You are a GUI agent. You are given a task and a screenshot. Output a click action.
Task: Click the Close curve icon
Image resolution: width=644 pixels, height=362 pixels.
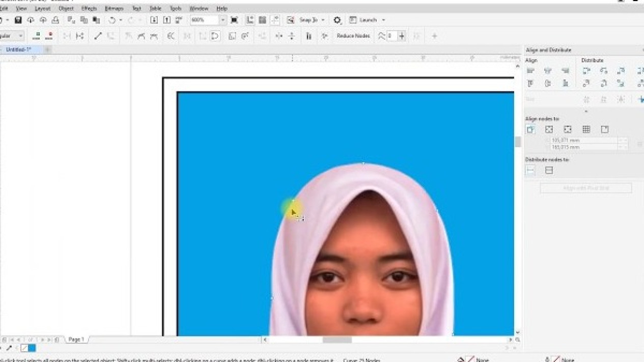pyautogui.click(x=215, y=36)
